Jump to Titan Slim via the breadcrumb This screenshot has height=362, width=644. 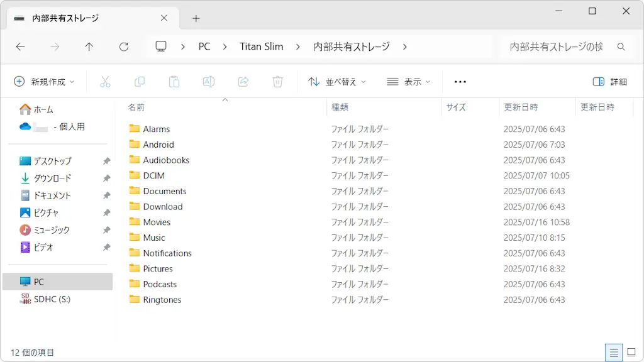[x=262, y=47]
